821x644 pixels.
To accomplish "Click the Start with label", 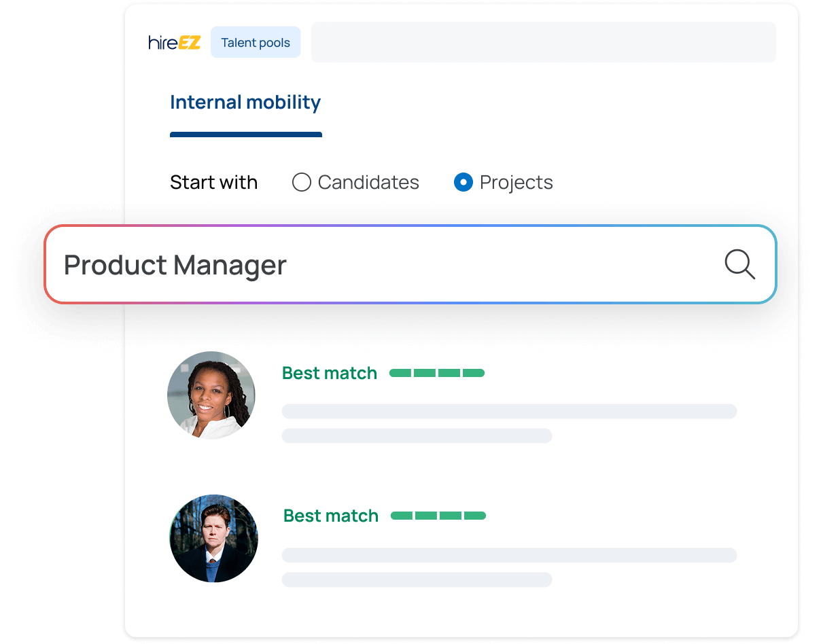I will tap(213, 182).
